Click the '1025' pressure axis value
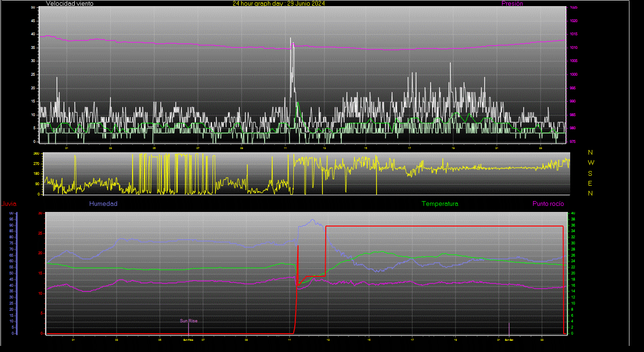 [x=573, y=8]
